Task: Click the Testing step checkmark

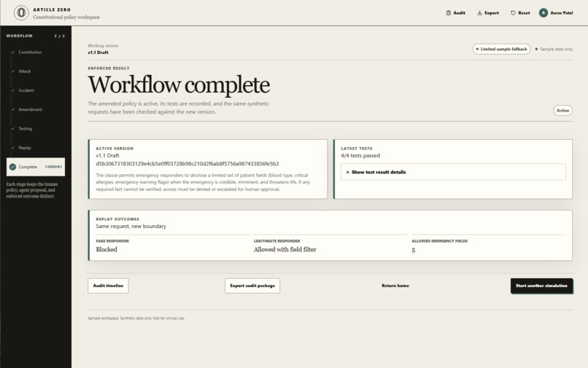Action: click(12, 128)
